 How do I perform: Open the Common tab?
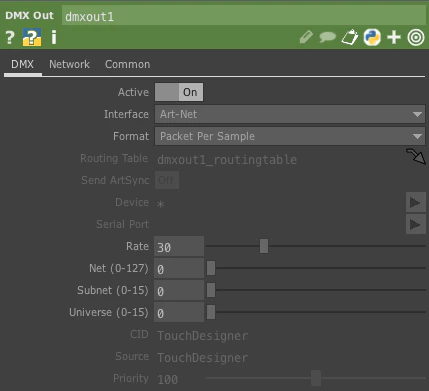[128, 64]
